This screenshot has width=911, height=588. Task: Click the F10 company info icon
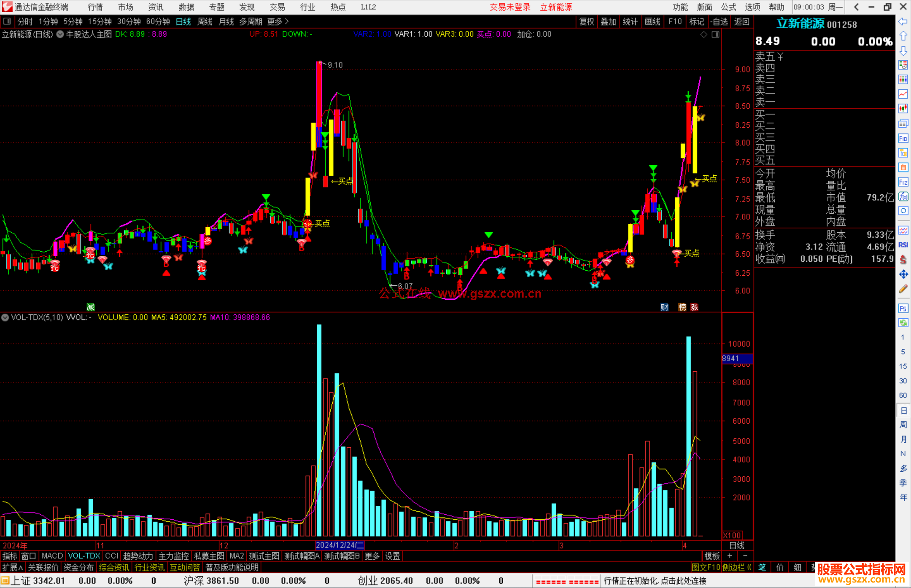click(x=903, y=138)
